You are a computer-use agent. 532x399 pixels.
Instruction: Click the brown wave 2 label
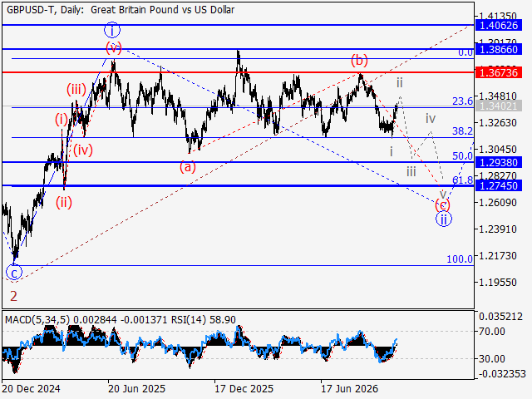[13, 297]
